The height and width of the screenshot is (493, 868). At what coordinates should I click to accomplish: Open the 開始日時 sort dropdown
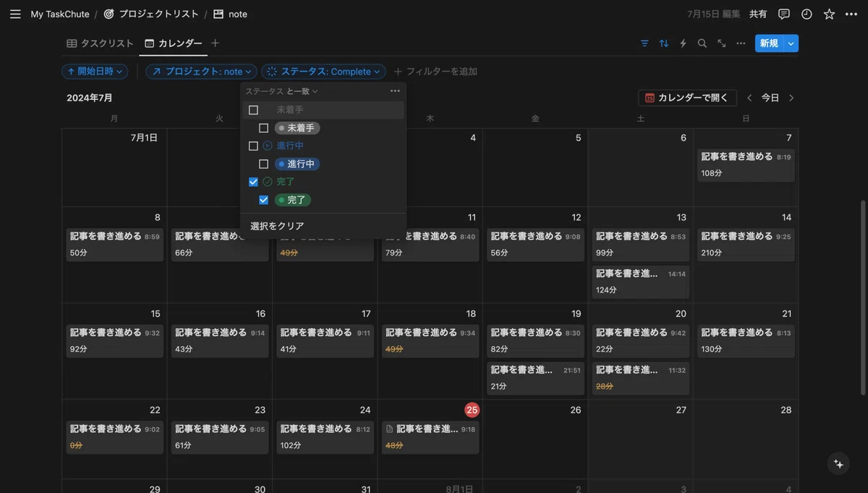tap(95, 72)
